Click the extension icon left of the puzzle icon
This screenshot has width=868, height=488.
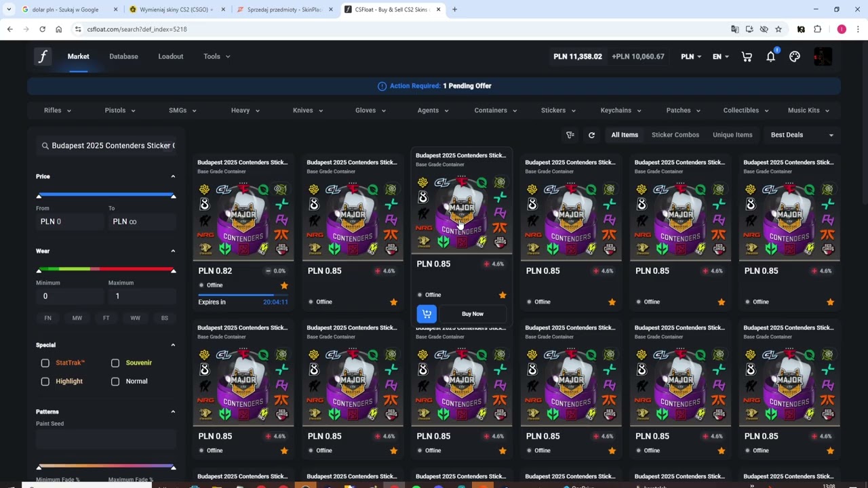[x=801, y=29]
